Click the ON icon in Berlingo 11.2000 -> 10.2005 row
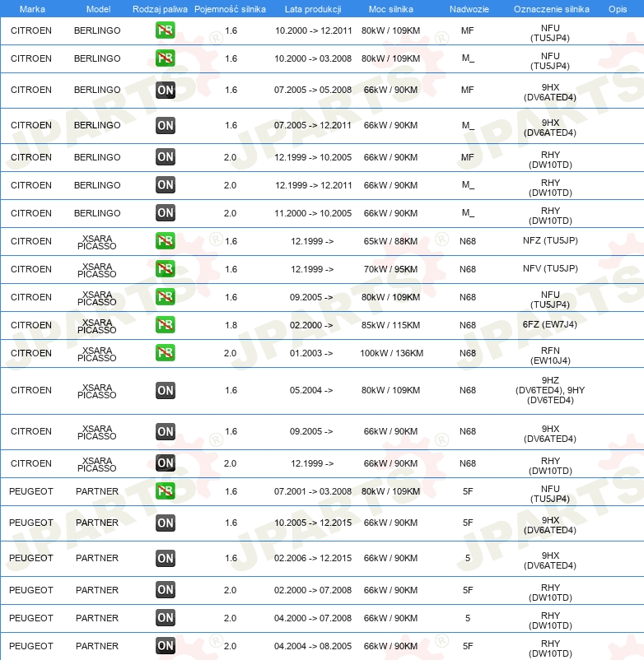 pos(165,213)
